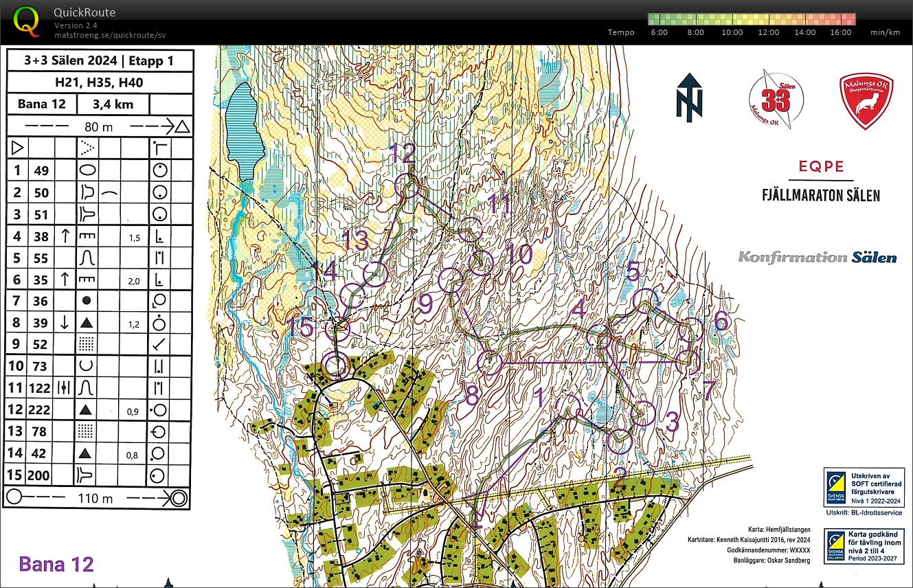913x588 pixels.
Task: Click the min/km unit label
Action: [885, 32]
